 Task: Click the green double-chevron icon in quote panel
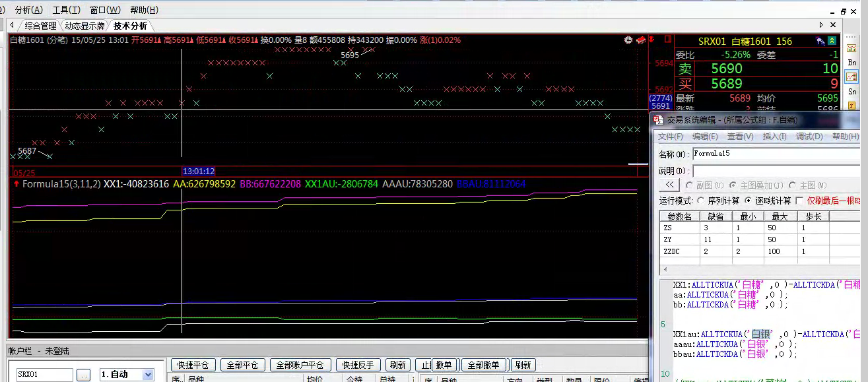pyautogui.click(x=832, y=42)
